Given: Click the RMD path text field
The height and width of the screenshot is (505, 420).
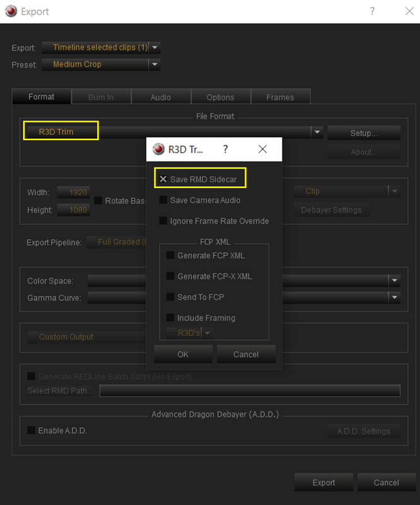Looking at the screenshot, I should (250, 391).
